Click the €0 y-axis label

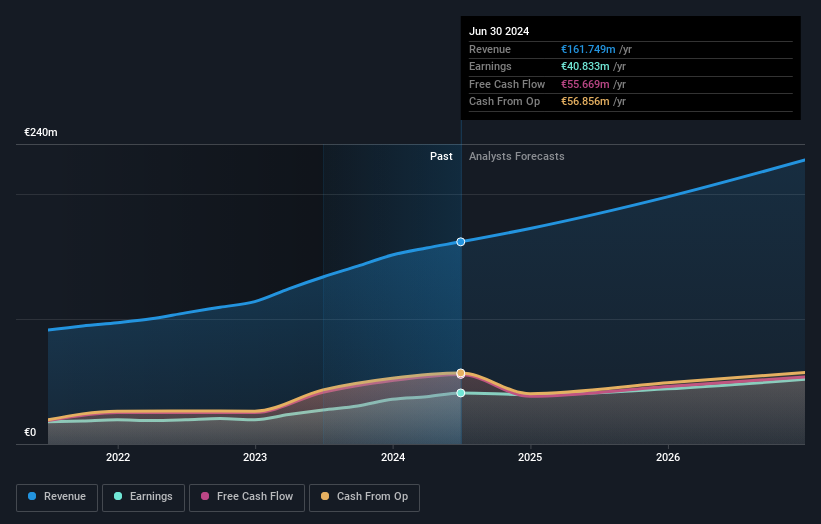[x=30, y=432]
